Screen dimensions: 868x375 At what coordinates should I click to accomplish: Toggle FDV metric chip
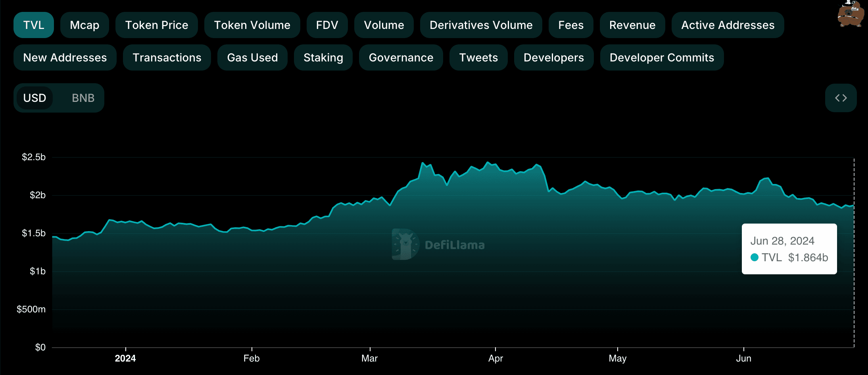(327, 25)
